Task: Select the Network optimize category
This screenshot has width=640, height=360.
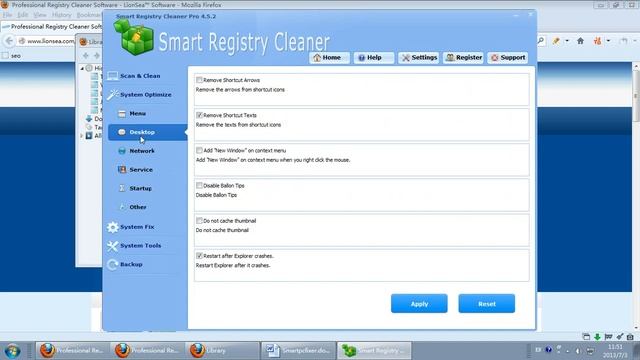Action: [136, 151]
